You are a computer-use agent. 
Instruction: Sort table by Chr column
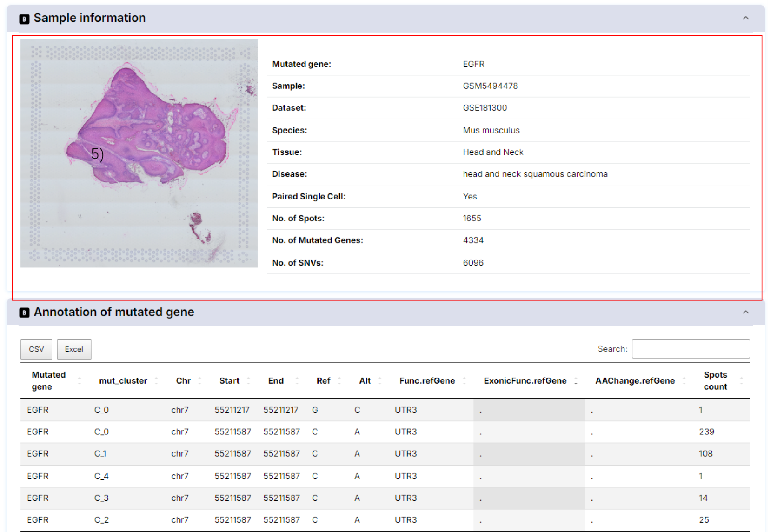pos(183,381)
